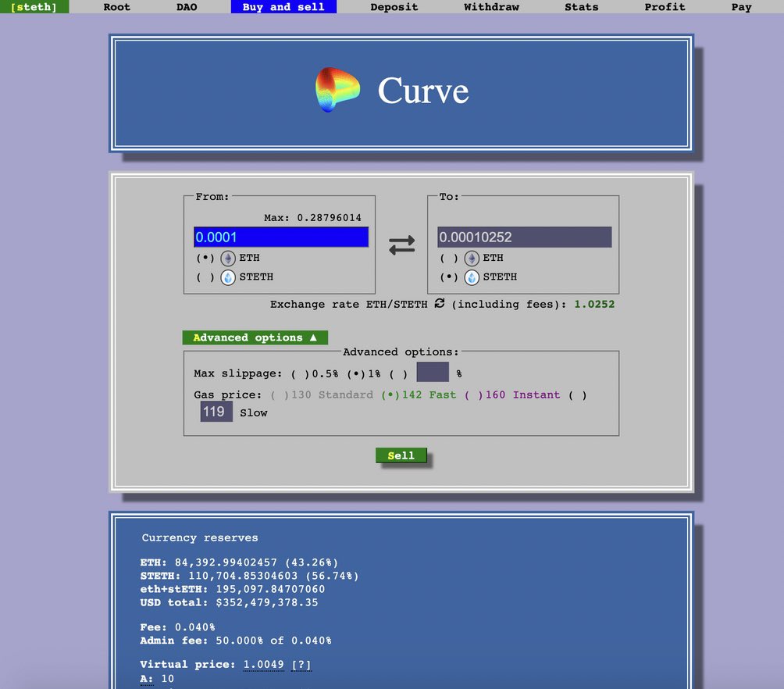
Task: Open the Root menu item
Action: (116, 7)
